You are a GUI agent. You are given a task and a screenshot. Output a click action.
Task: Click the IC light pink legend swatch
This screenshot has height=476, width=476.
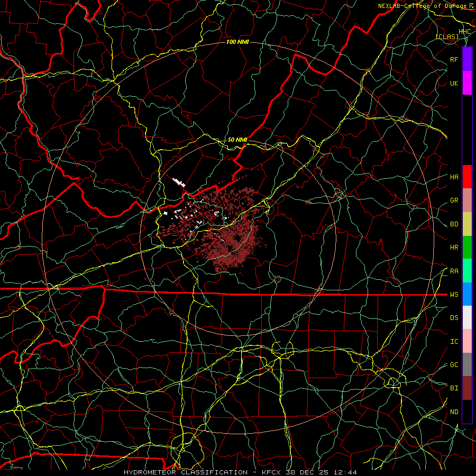pyautogui.click(x=467, y=341)
